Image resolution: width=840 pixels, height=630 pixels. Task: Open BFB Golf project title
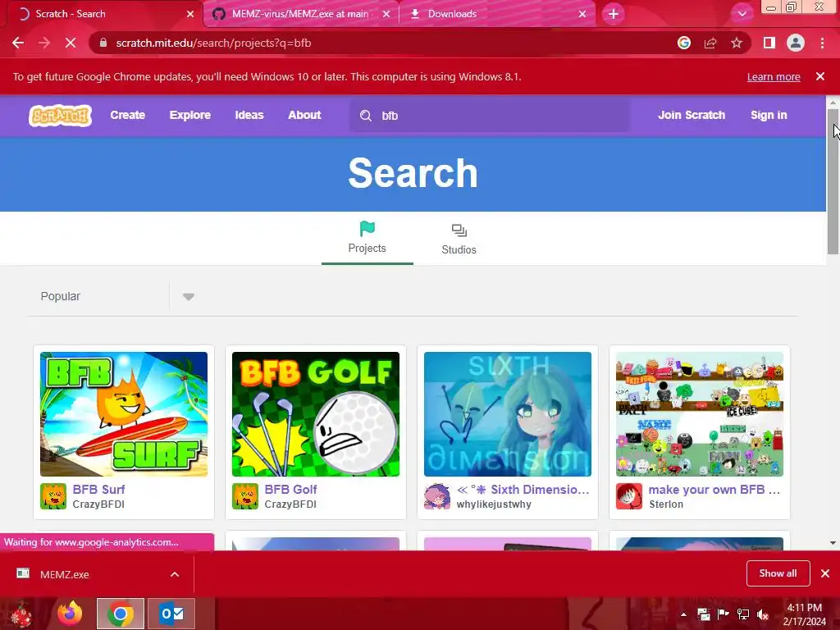click(x=291, y=489)
